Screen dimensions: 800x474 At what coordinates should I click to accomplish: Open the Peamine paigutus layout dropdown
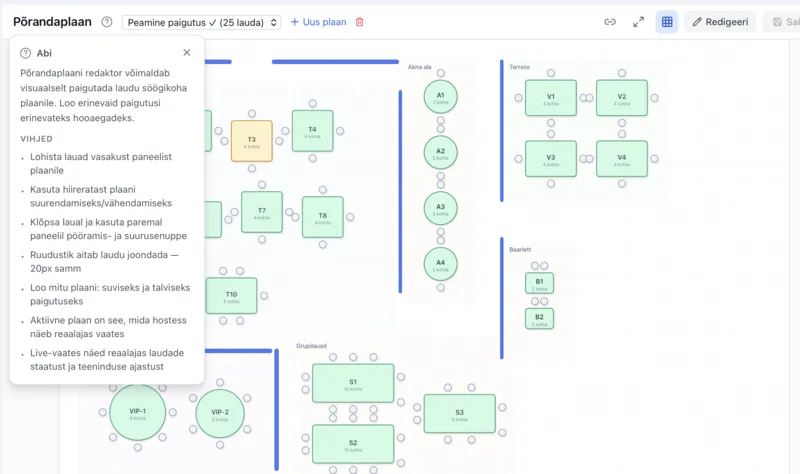click(x=201, y=22)
